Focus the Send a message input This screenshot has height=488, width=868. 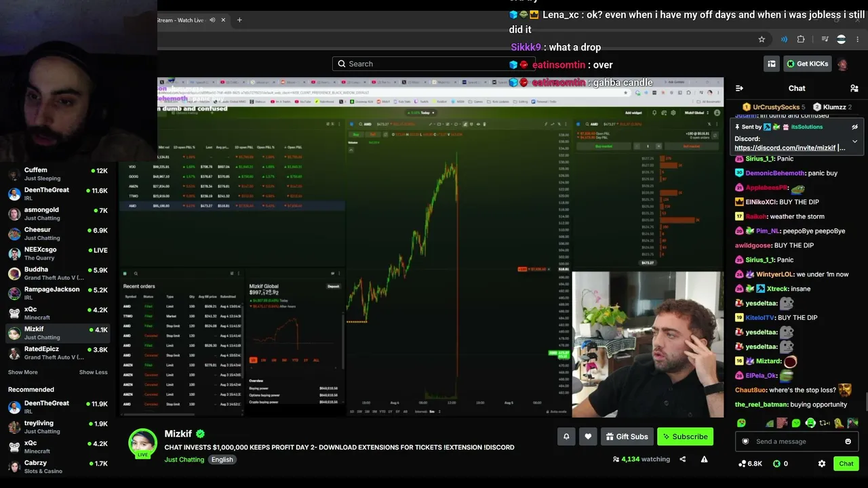point(796,441)
